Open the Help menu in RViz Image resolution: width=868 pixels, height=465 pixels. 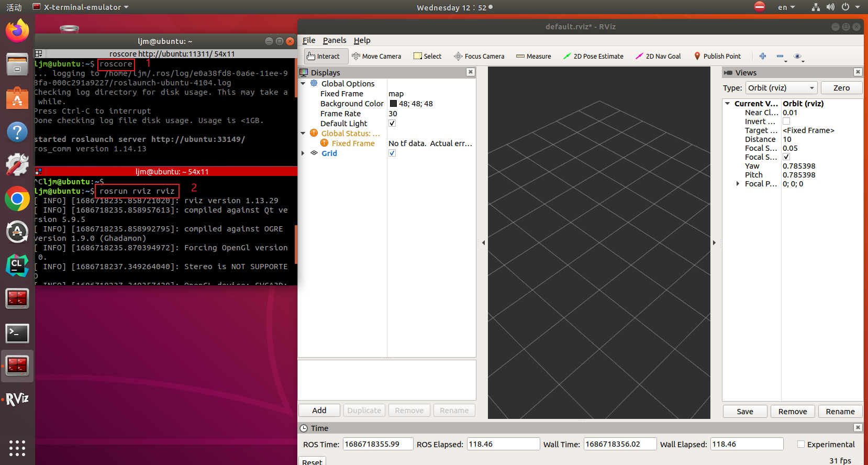pos(362,40)
